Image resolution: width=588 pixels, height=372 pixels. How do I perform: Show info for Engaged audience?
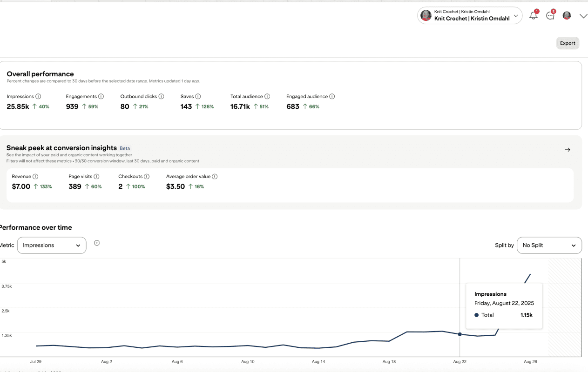pyautogui.click(x=332, y=97)
